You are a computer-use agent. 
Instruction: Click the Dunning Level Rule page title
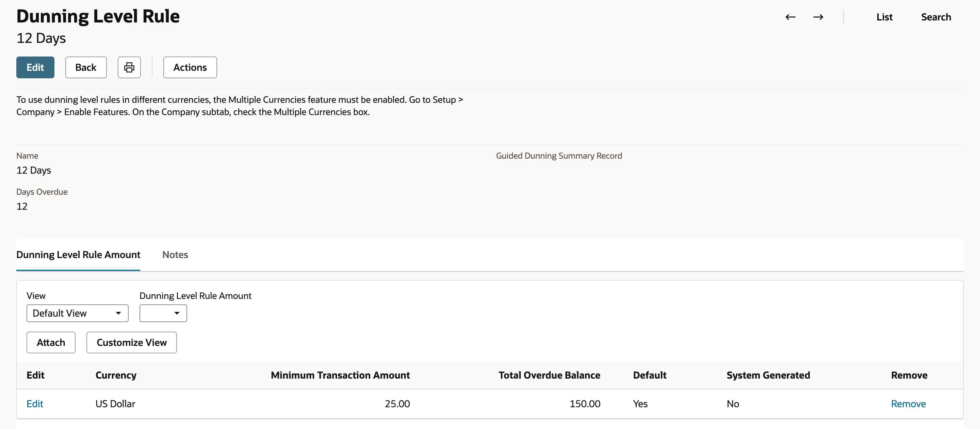[98, 16]
